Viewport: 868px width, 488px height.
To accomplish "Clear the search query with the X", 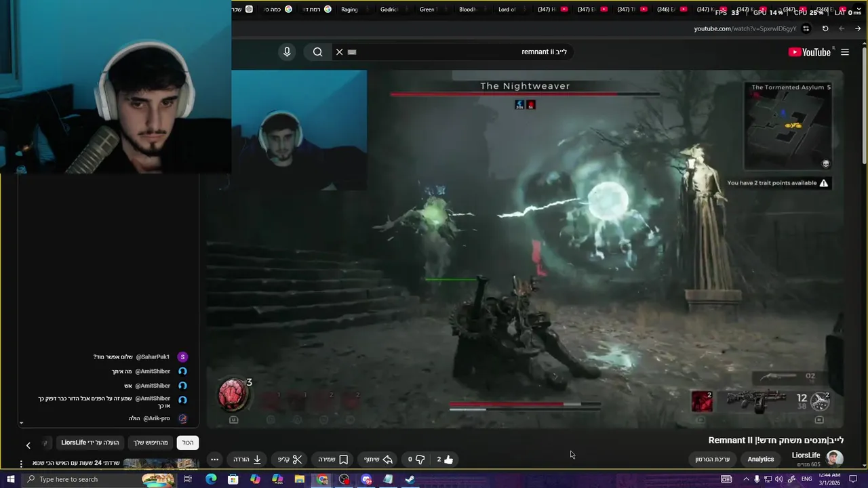I will (x=339, y=52).
